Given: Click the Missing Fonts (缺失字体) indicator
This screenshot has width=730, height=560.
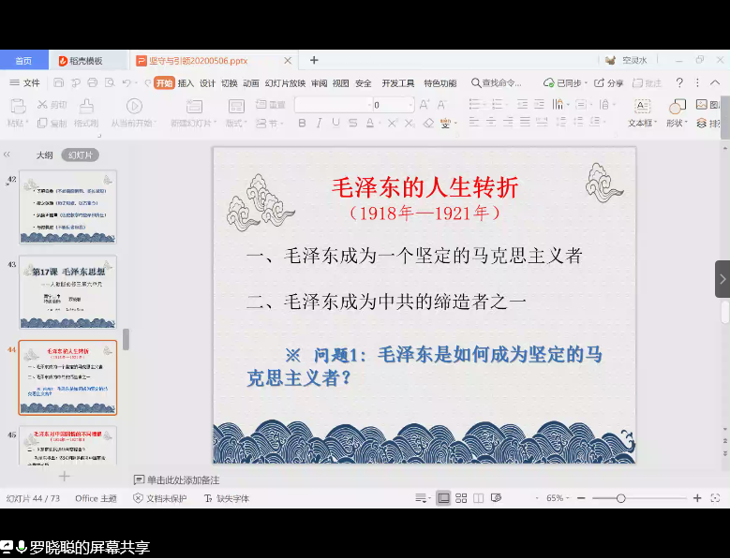Looking at the screenshot, I should (227, 498).
